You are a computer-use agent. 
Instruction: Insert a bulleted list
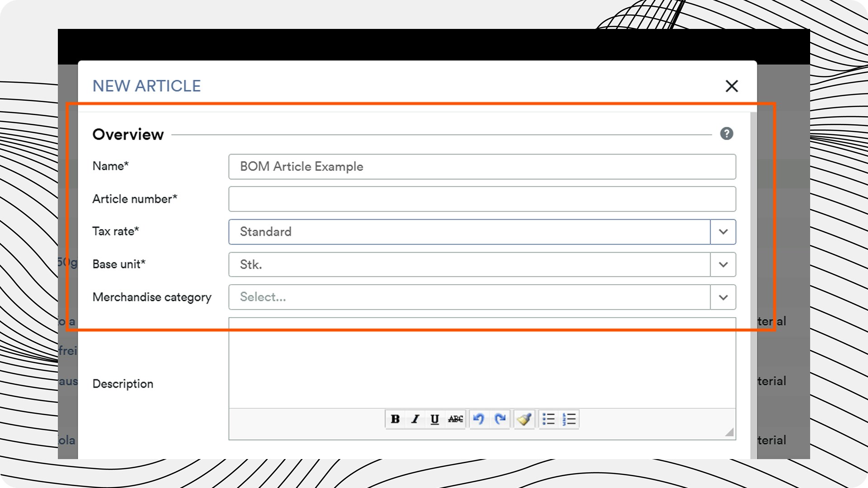548,419
